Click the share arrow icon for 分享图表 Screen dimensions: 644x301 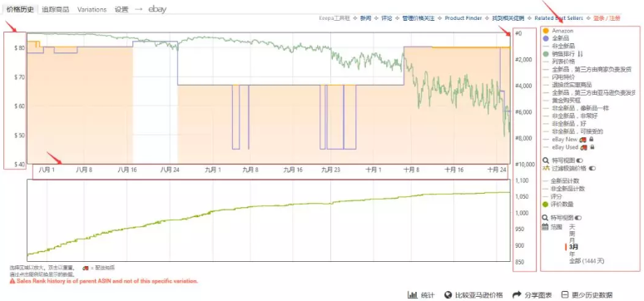pyautogui.click(x=517, y=294)
